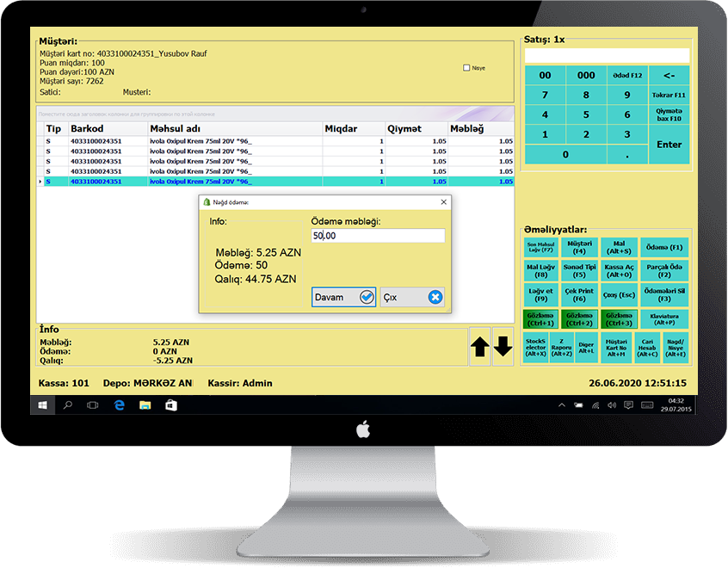
Task: Click the Nağd ödəmə dialog title bar icon
Action: [207, 202]
